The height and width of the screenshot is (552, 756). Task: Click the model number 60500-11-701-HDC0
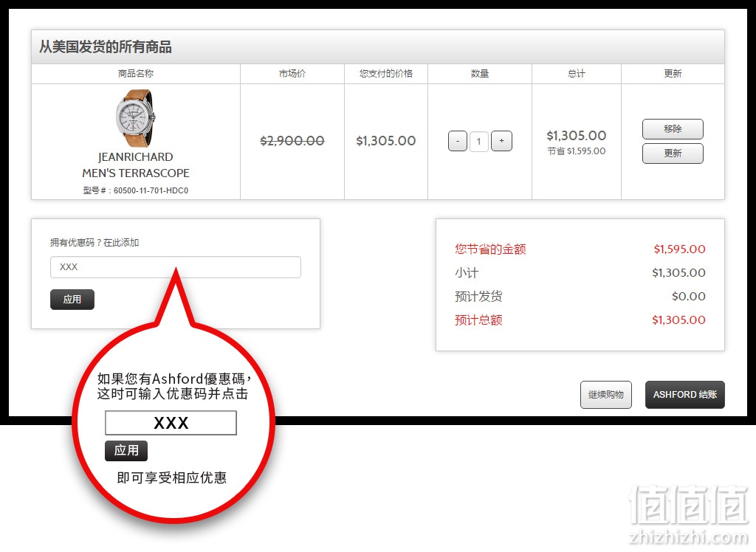coord(151,190)
